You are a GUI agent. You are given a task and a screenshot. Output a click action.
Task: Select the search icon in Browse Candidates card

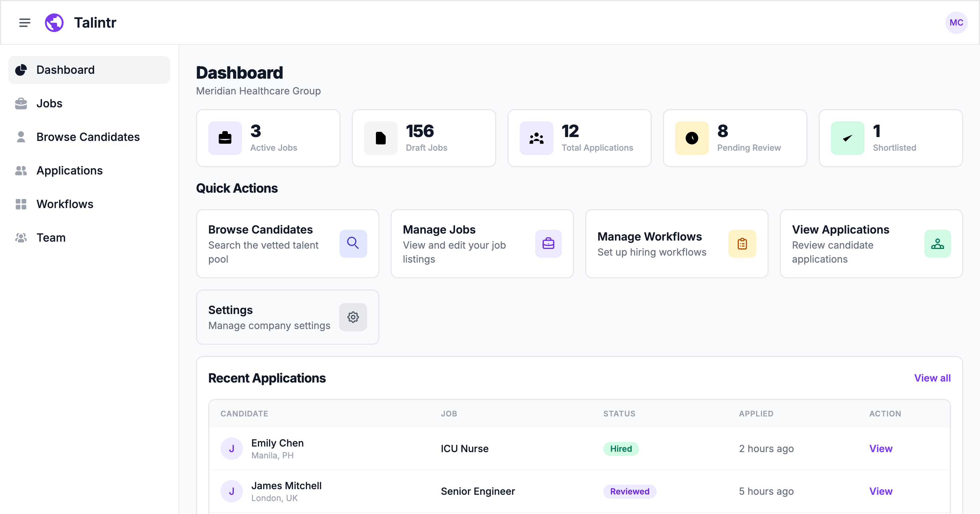pos(353,243)
